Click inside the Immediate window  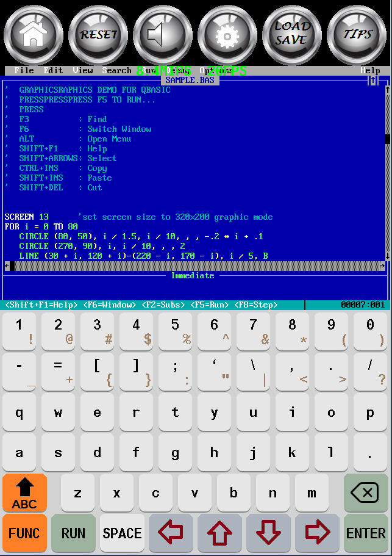pos(194,289)
